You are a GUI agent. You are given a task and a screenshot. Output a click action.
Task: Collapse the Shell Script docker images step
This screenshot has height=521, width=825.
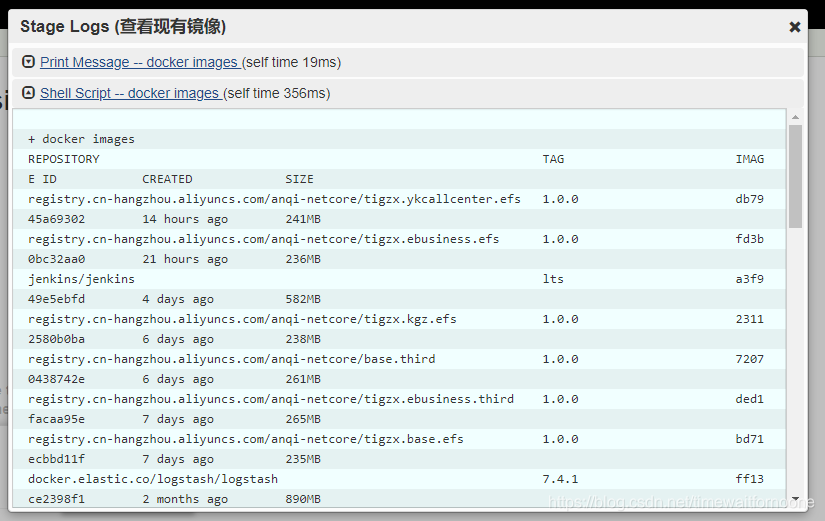pos(28,93)
